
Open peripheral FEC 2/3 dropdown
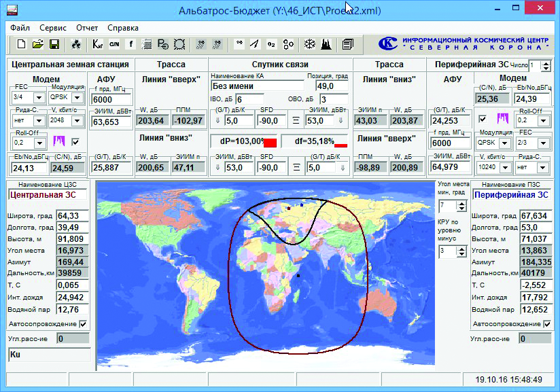coord(544,143)
